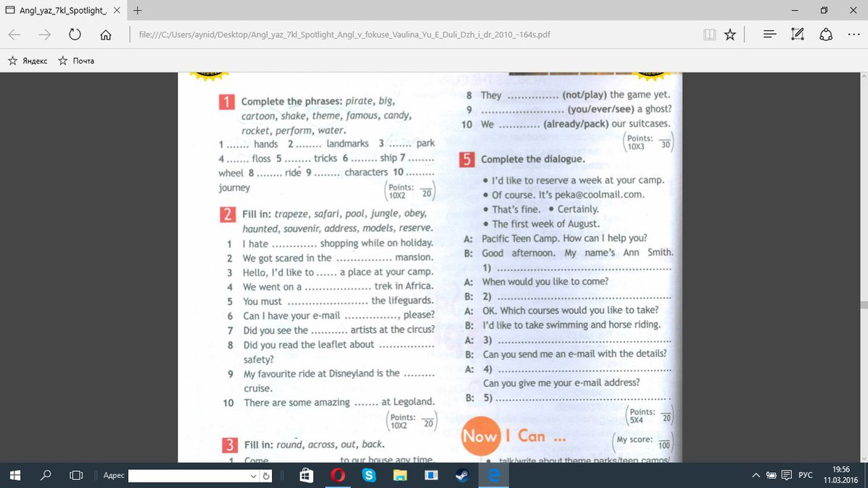Open Opera from the taskbar
Viewport: 868px width, 488px height.
337,475
